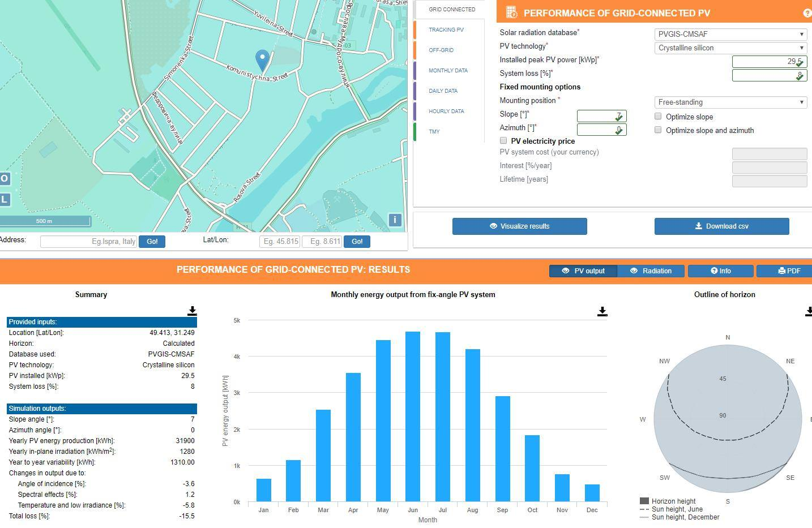Image resolution: width=812 pixels, height=528 pixels.
Task: Open the Mounting position dropdown
Action: [x=730, y=102]
